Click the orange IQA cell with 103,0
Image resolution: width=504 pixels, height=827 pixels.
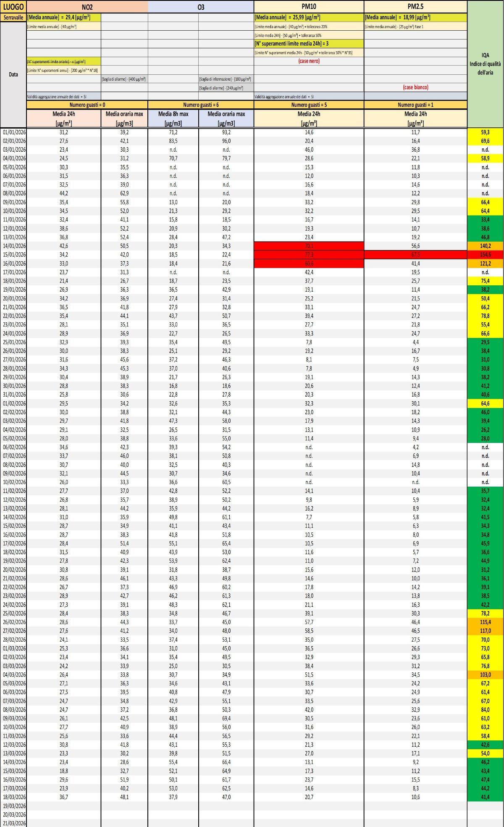click(x=485, y=674)
